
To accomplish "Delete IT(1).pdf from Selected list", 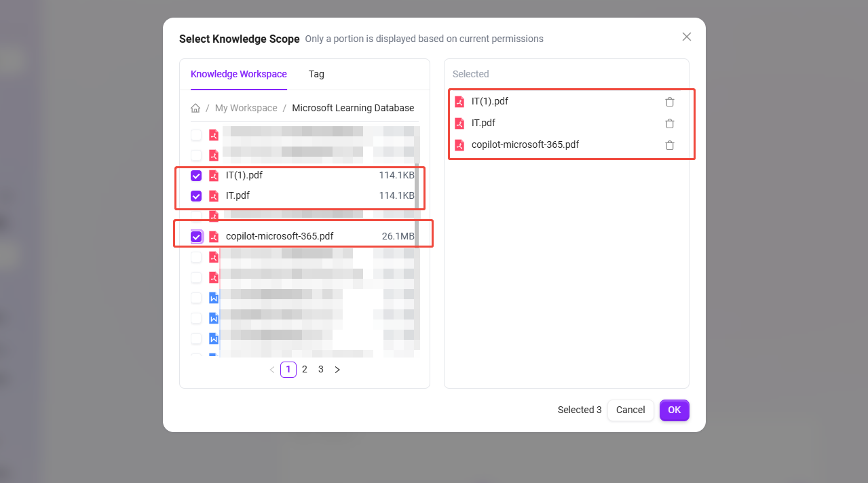I will point(669,102).
